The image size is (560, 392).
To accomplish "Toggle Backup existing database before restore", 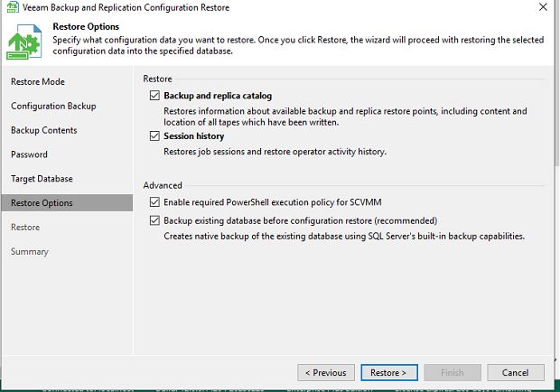I will click(154, 220).
